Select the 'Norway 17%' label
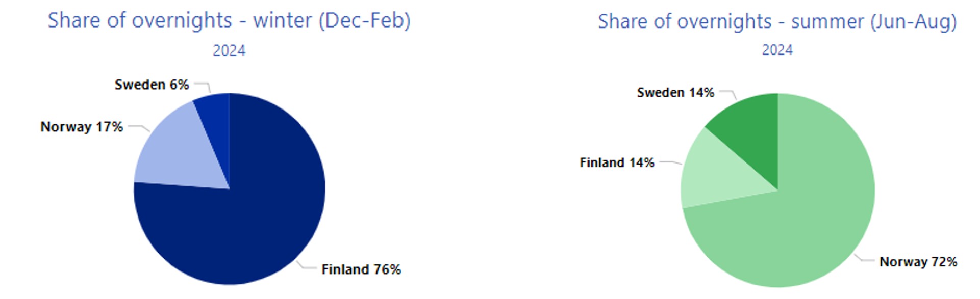The width and height of the screenshot is (980, 299). pyautogui.click(x=82, y=127)
